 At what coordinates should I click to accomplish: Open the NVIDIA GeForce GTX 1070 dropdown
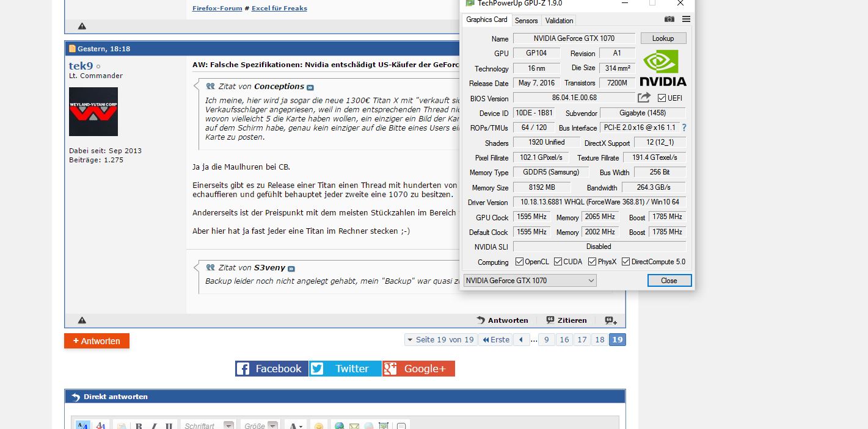pos(530,281)
